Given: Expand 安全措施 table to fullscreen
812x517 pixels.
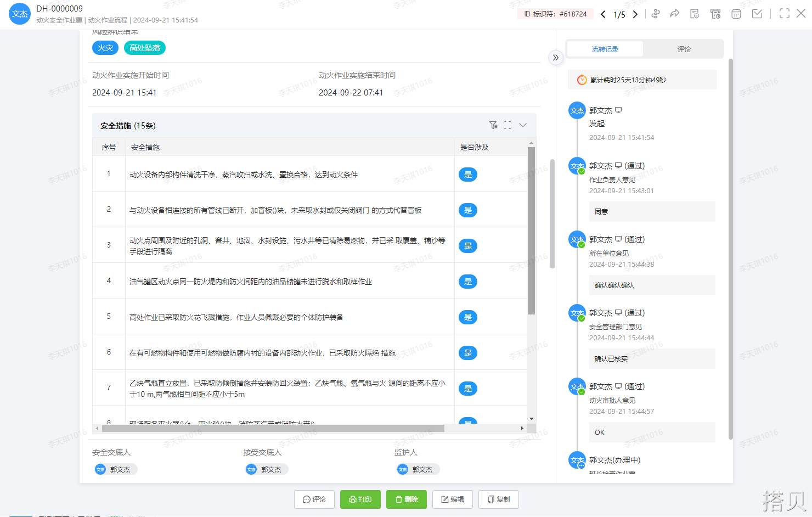Looking at the screenshot, I should 507,125.
